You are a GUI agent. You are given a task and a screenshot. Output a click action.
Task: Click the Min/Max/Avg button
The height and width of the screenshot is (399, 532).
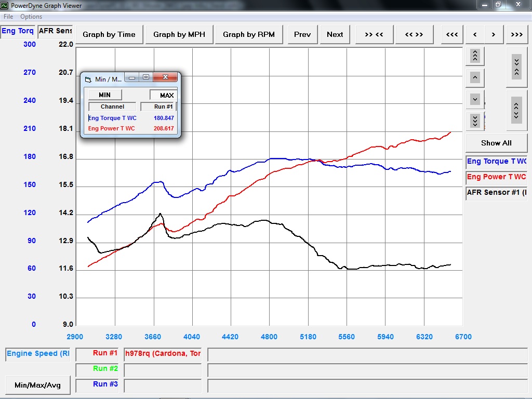click(37, 385)
